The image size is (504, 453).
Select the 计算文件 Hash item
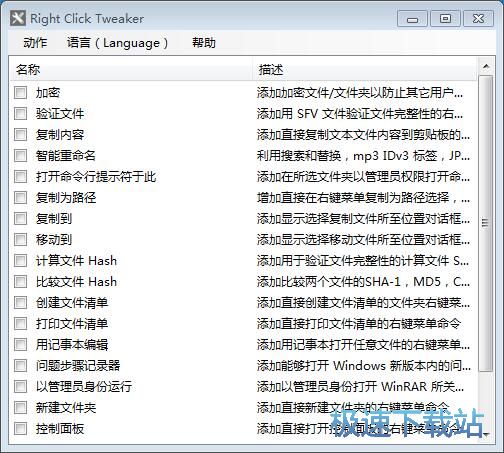(x=76, y=261)
